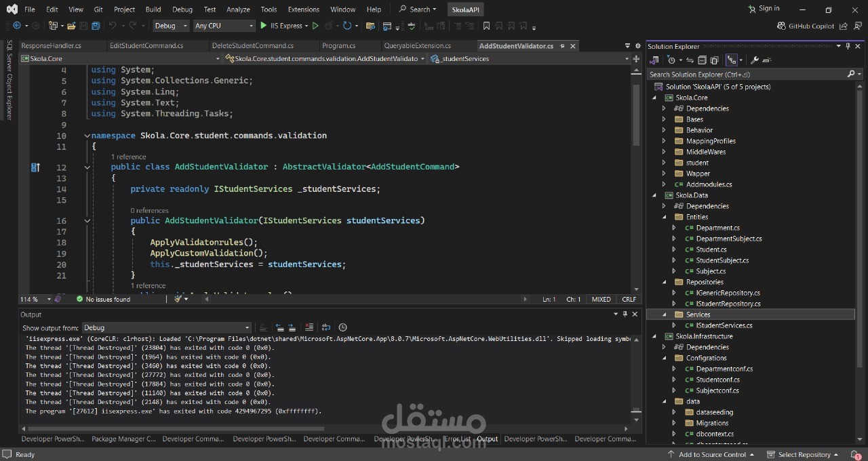868x461 pixels.
Task: Click Switch Views icon in Solution Explorer
Action: click(654, 60)
